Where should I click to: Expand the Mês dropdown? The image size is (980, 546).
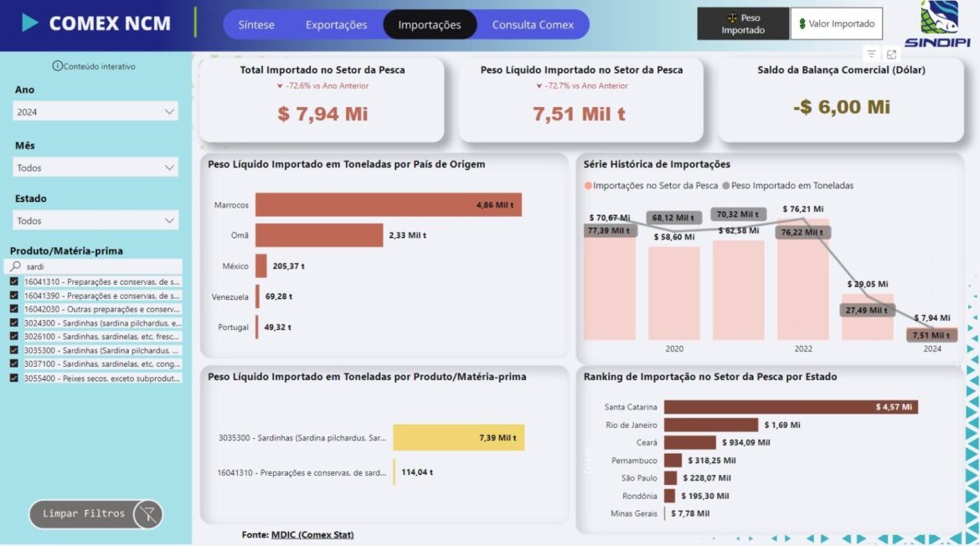click(x=95, y=167)
